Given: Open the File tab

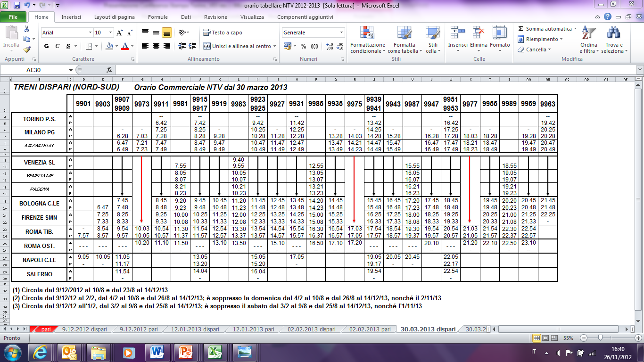Looking at the screenshot, I should click(x=13, y=17).
